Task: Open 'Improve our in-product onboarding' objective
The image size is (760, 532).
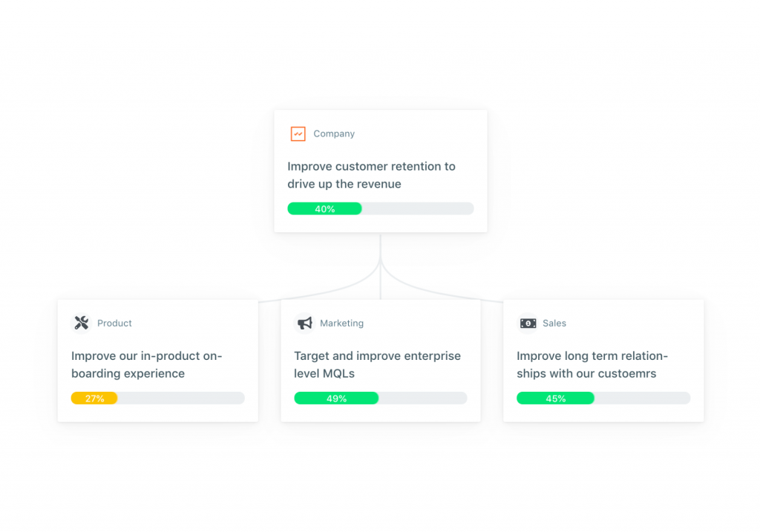Action: pyautogui.click(x=146, y=364)
